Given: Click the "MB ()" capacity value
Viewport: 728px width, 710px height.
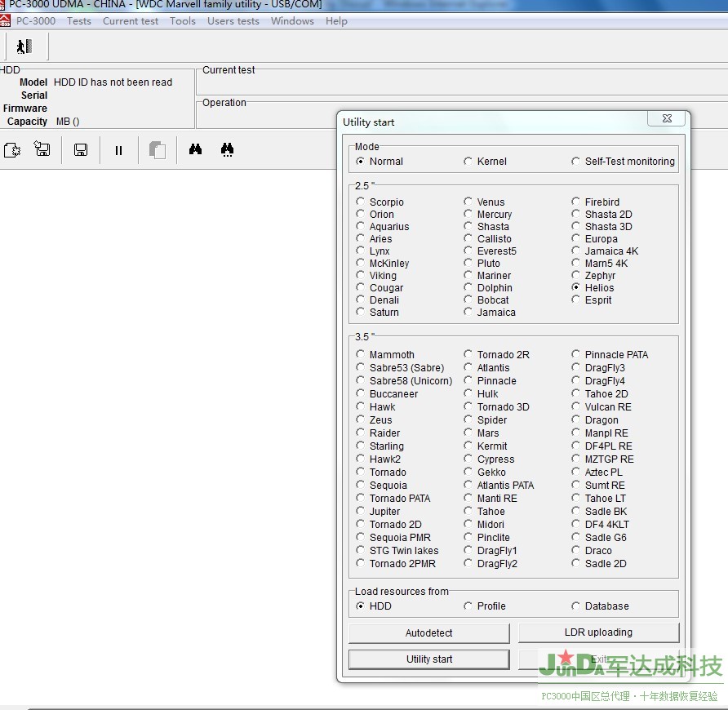Looking at the screenshot, I should tap(68, 122).
